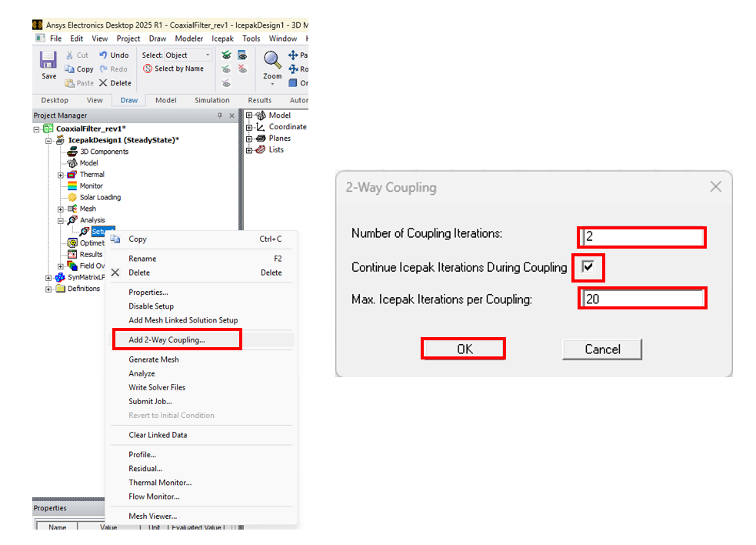Click the SynMatrix project icon
The image size is (756, 545).
pyautogui.click(x=60, y=277)
